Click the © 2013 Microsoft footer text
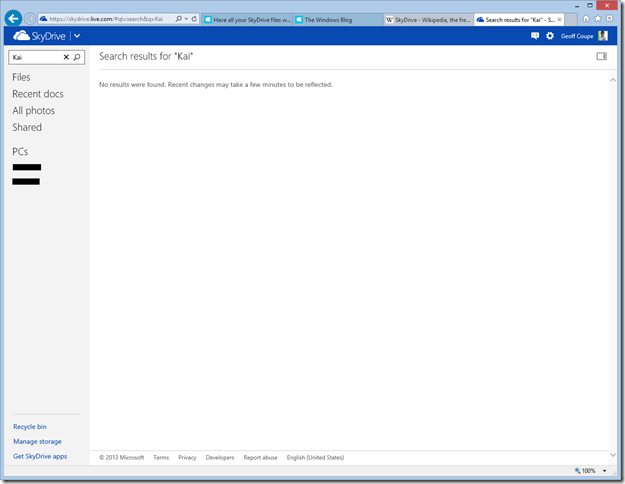Viewport: 625px width, 484px height. point(122,457)
